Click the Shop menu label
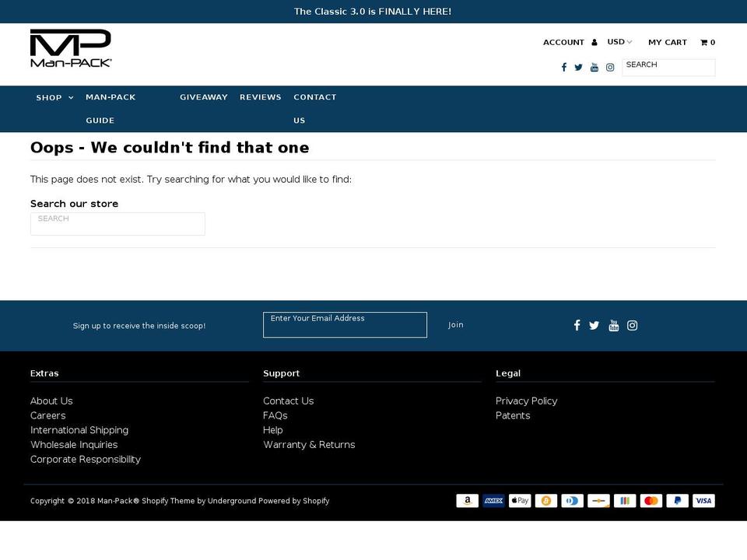The width and height of the screenshot is (747, 560). pos(49,98)
